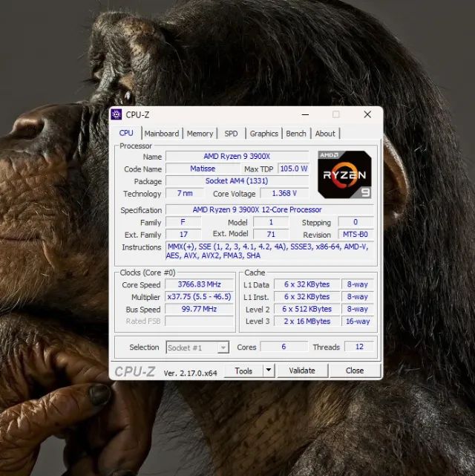This screenshot has width=475, height=476.
Task: Click the version text Ver. 2.17.0.x64
Action: click(191, 373)
